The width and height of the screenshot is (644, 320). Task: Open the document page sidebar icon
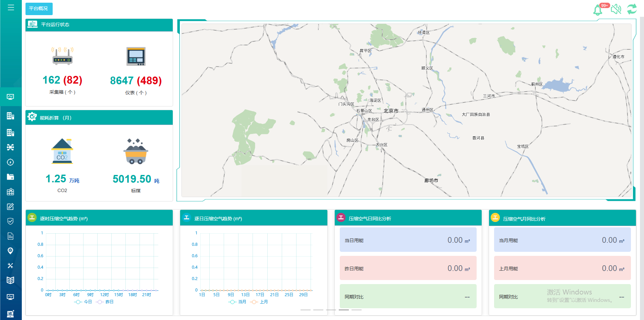click(10, 236)
